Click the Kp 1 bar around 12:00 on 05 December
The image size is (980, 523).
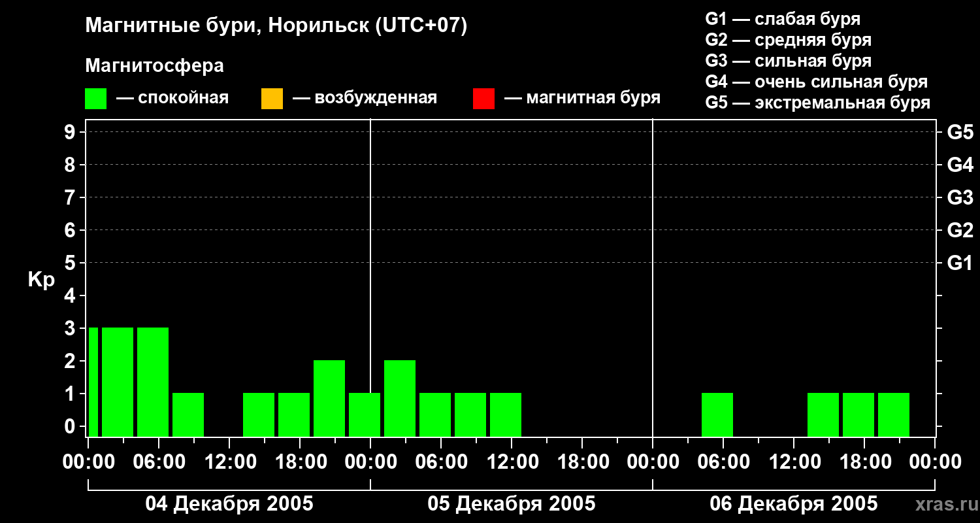[506, 414]
